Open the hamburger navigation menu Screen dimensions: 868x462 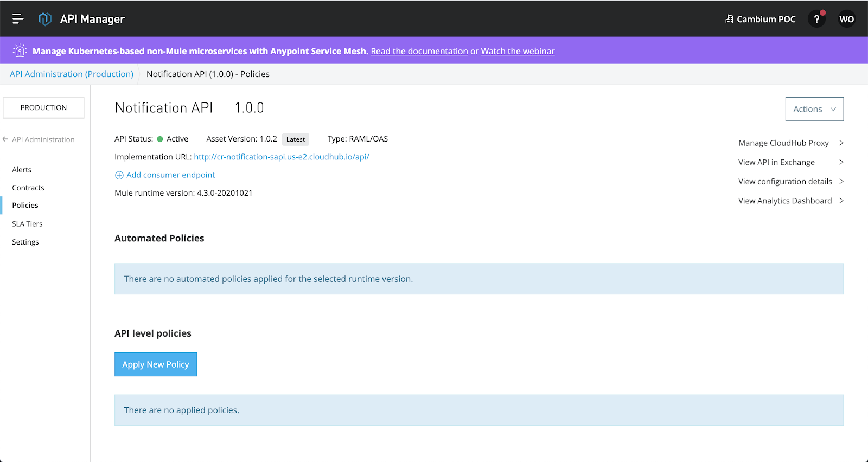coord(18,19)
